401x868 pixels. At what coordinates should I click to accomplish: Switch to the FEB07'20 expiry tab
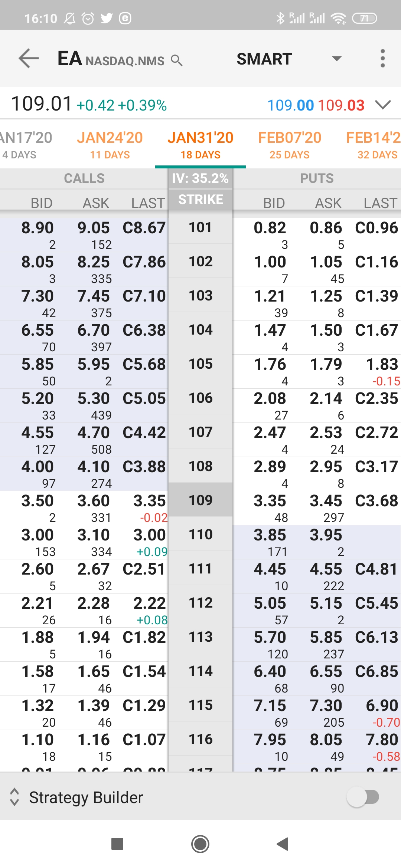pyautogui.click(x=290, y=145)
